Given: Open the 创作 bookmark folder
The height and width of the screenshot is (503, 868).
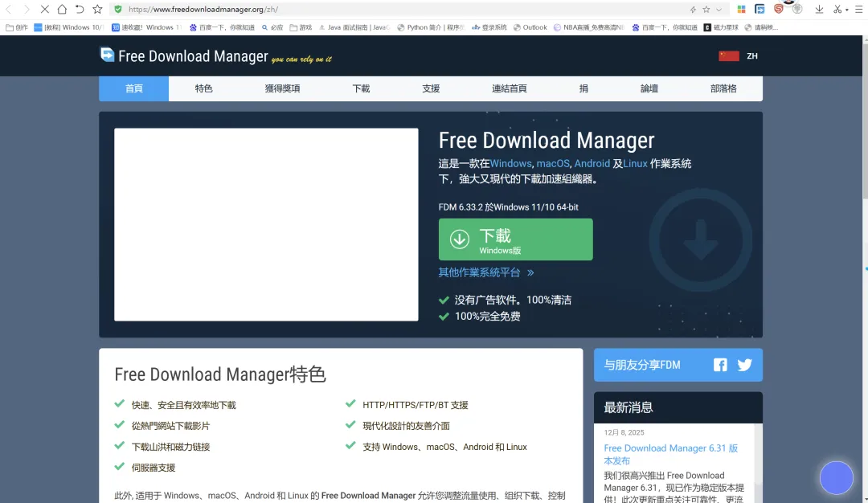Looking at the screenshot, I should [x=17, y=27].
